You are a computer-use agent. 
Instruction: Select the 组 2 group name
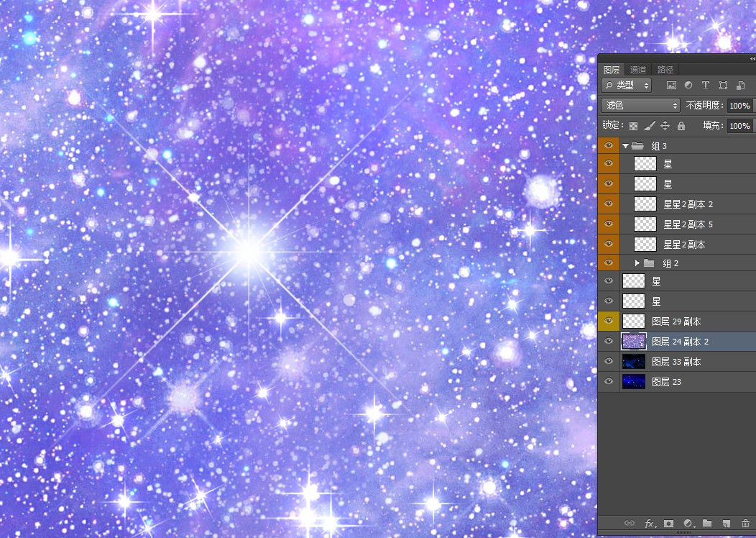point(670,263)
